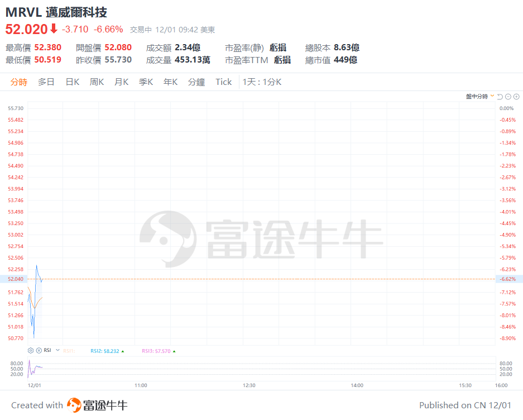The width and height of the screenshot is (523, 420).
Task: Open the 周K chart tab
Action: [97, 82]
